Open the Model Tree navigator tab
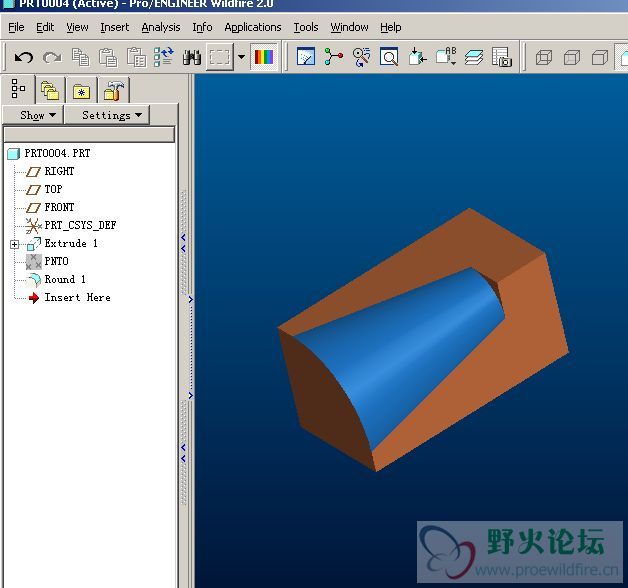This screenshot has height=588, width=628. (x=18, y=89)
